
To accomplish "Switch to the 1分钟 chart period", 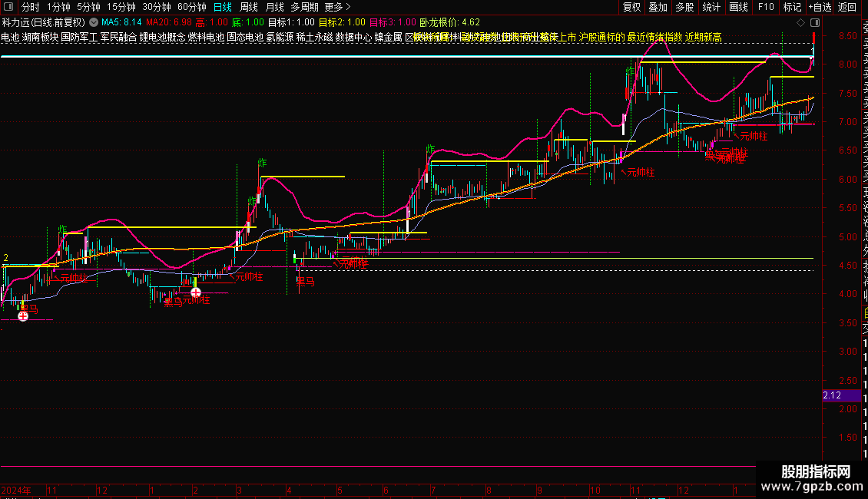I will pyautogui.click(x=58, y=7).
